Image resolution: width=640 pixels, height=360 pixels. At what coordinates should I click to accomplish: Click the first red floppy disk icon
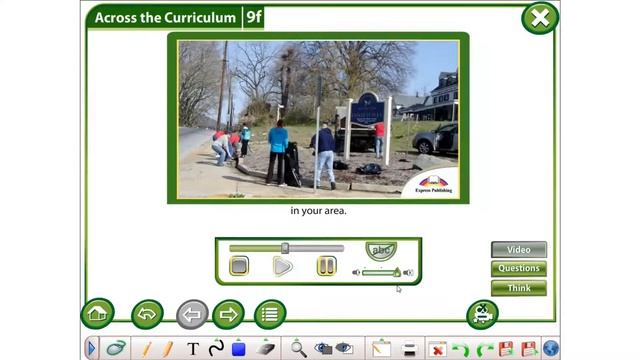pyautogui.click(x=506, y=349)
